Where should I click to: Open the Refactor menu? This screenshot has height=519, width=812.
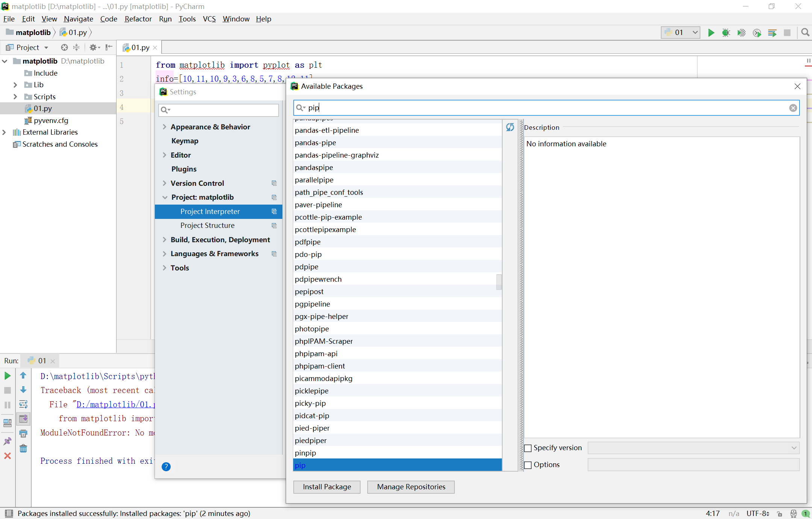point(138,19)
